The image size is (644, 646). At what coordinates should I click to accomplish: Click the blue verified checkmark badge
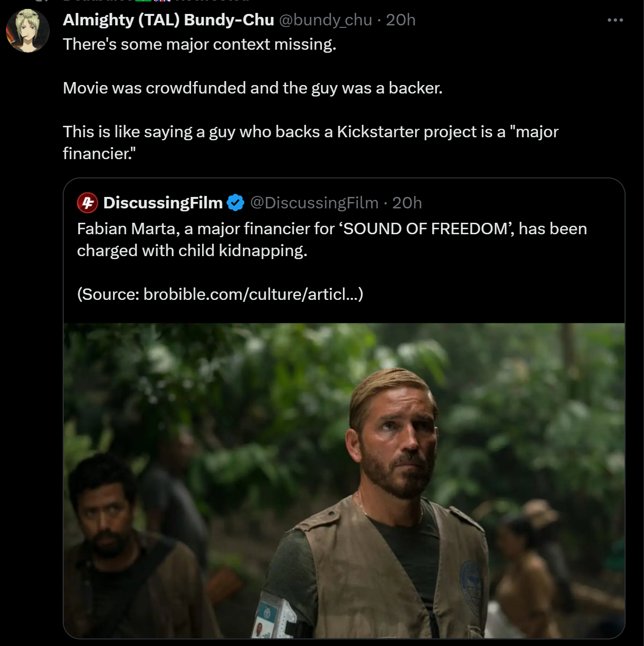pyautogui.click(x=235, y=203)
